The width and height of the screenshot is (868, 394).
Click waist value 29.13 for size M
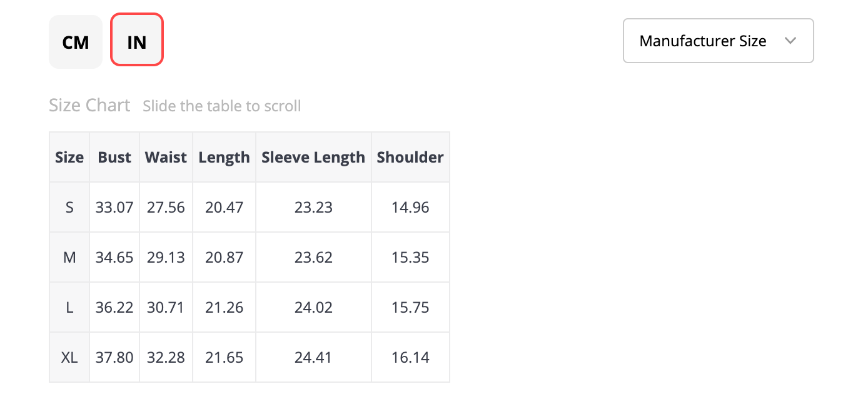point(166,257)
